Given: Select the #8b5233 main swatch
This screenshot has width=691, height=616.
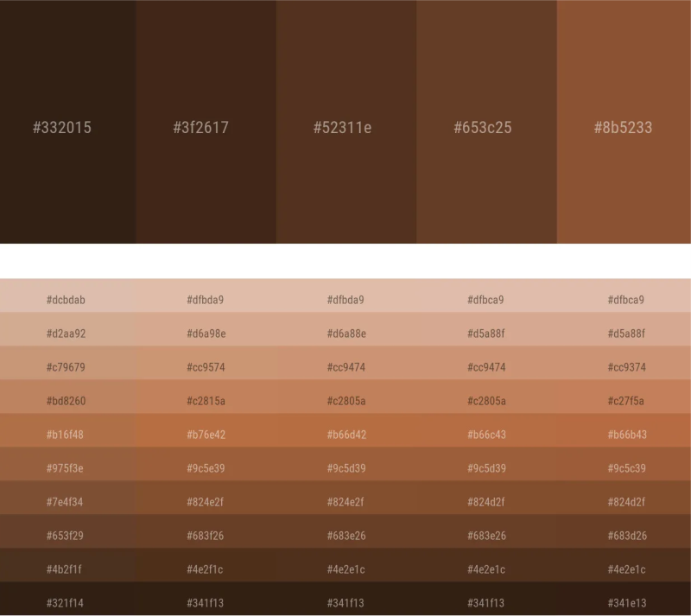Looking at the screenshot, I should click(623, 127).
